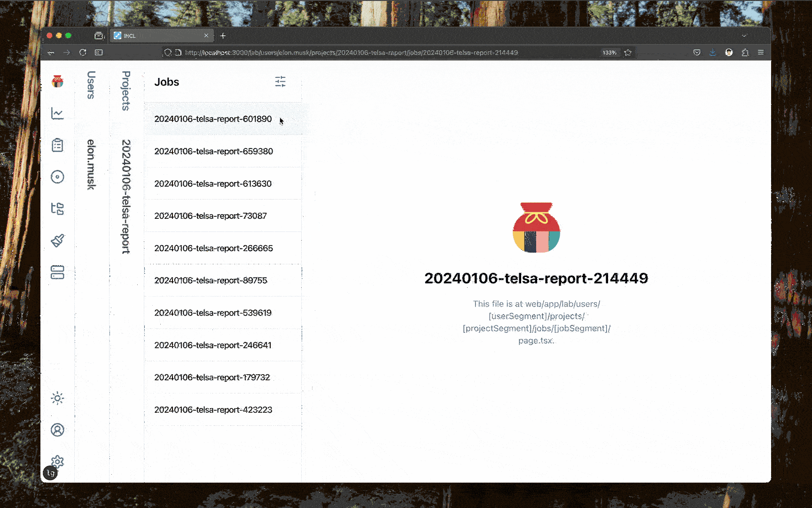Viewport: 812px width, 508px height.
Task: Click the target/record icon in sidebar
Action: click(57, 177)
